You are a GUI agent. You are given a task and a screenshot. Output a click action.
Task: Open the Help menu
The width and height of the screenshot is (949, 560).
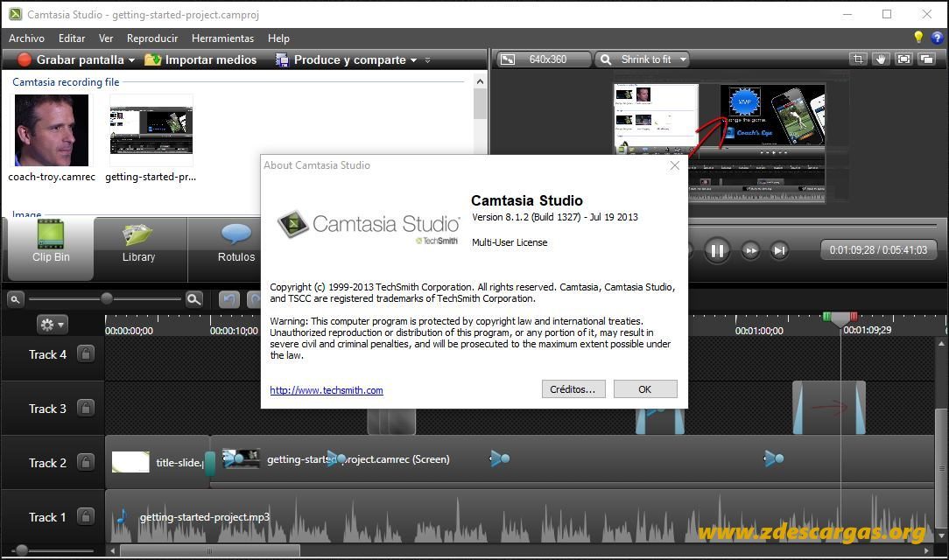click(278, 38)
